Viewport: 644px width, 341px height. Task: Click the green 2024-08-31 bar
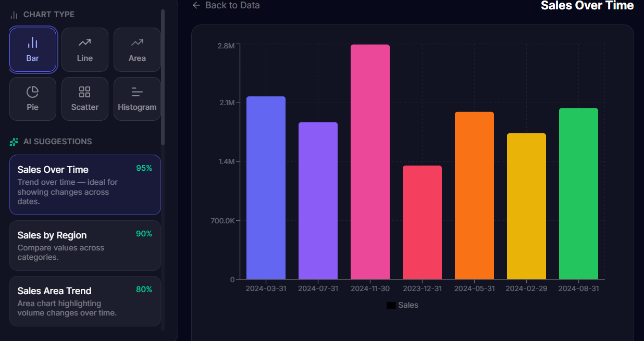coord(578,193)
